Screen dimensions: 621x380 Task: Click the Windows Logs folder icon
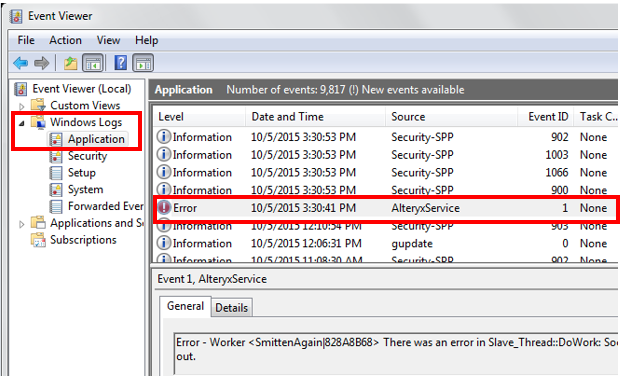[x=38, y=122]
